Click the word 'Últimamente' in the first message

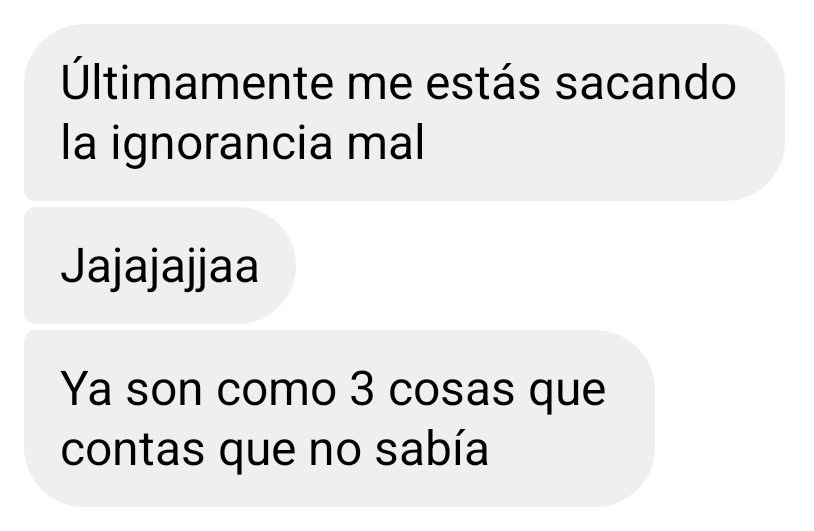point(197,81)
